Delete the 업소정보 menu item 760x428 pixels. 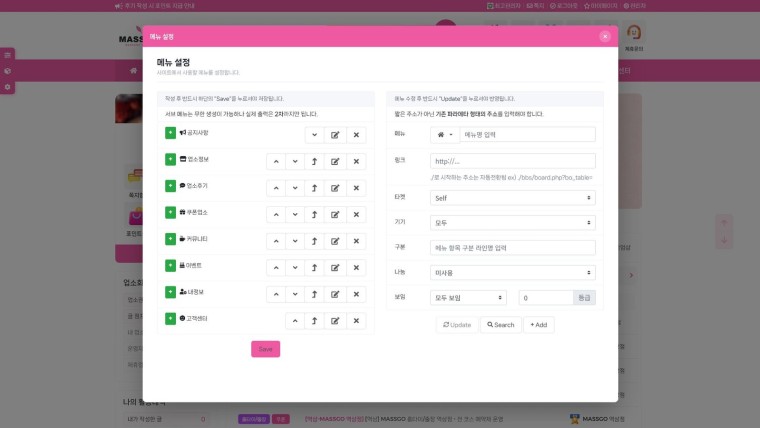(356, 161)
